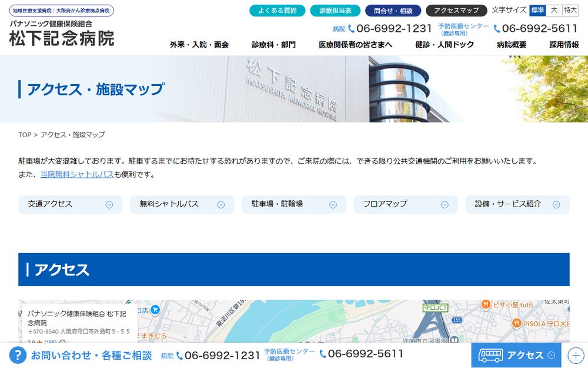588x368 pixels.
Task: Follow the 当院無料シャトルバス link
Action: tap(77, 174)
